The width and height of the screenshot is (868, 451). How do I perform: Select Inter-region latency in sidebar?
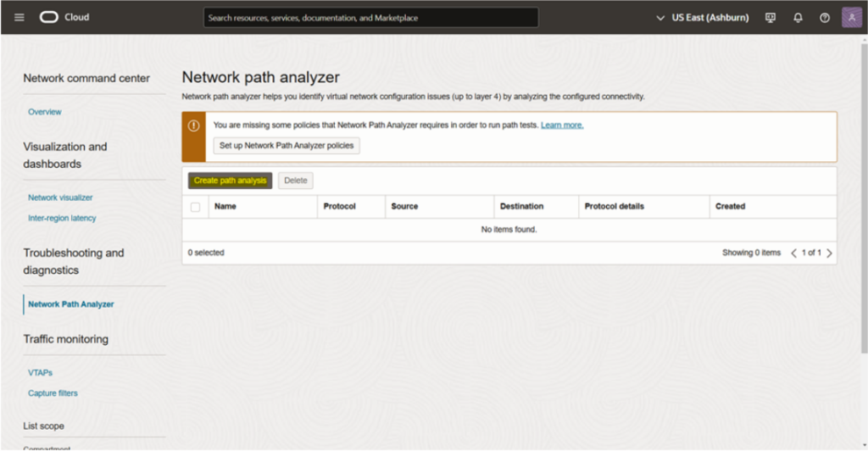click(62, 218)
